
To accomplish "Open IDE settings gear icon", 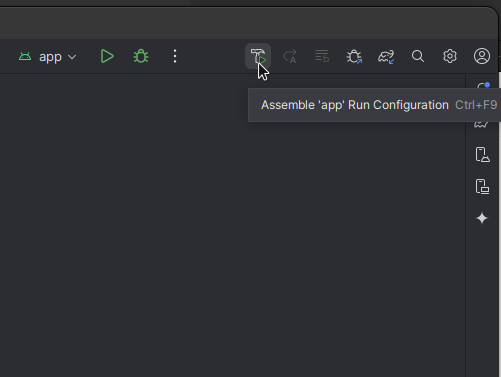I will tap(450, 56).
